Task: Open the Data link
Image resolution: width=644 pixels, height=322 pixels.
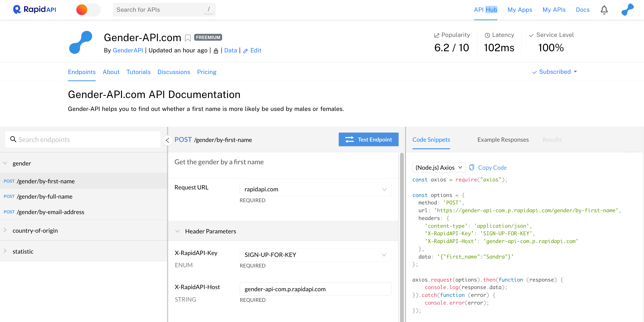Action: (231, 51)
